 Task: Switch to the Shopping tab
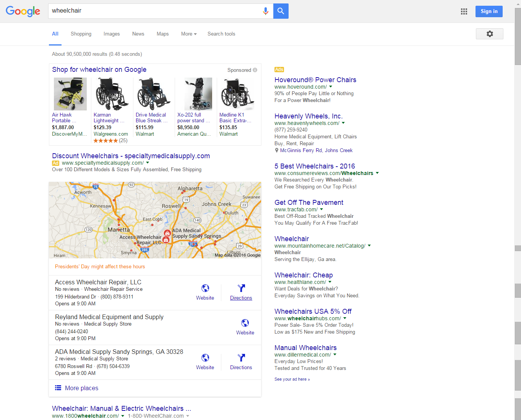[x=81, y=34]
